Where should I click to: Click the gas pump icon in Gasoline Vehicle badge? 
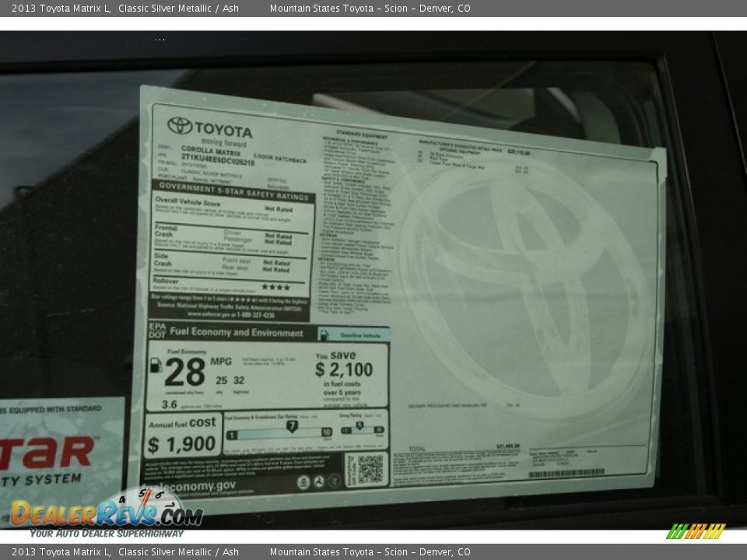(324, 334)
